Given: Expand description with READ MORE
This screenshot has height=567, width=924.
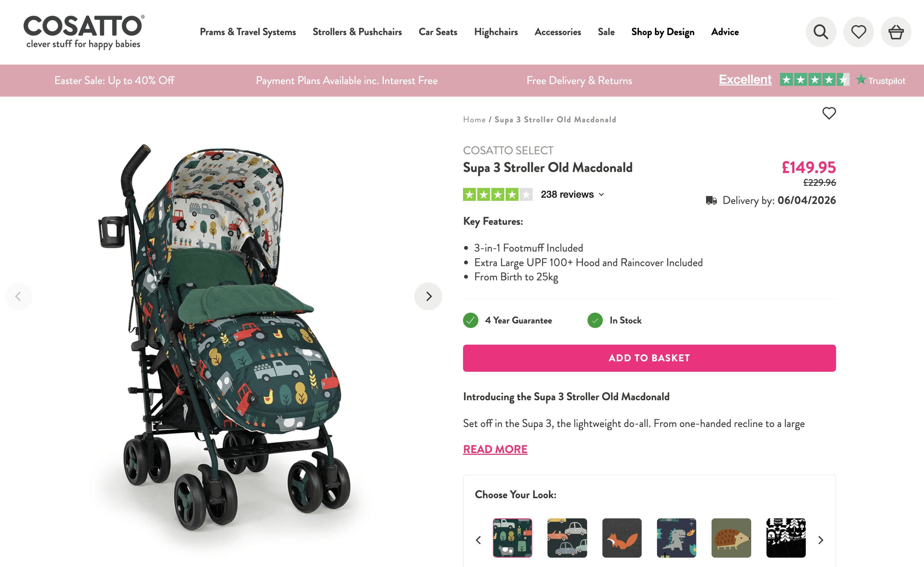Looking at the screenshot, I should [495, 449].
